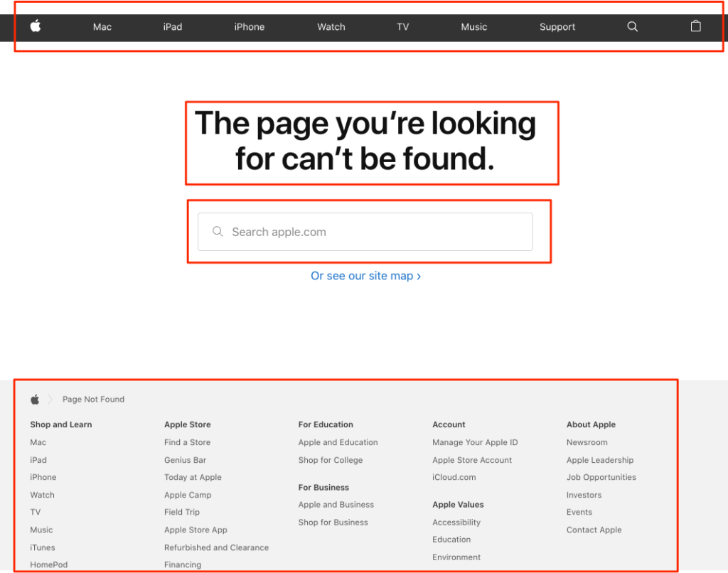Click the 'For Education' column heading

326,424
